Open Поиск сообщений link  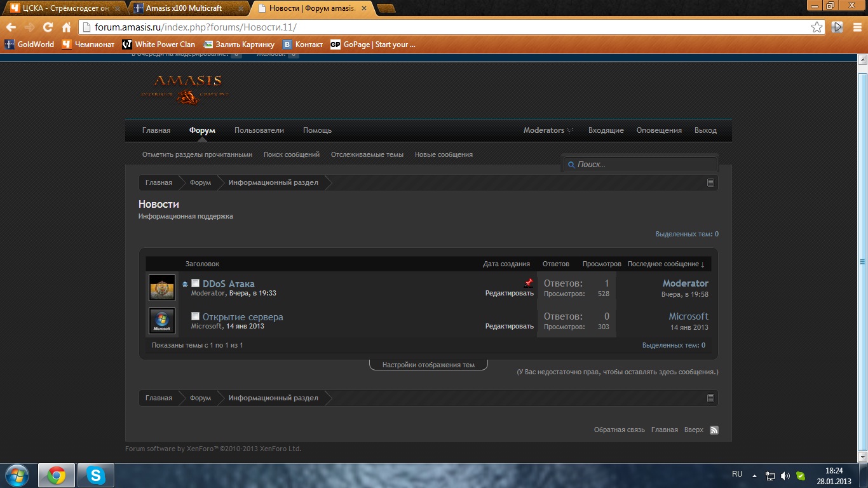tap(292, 154)
